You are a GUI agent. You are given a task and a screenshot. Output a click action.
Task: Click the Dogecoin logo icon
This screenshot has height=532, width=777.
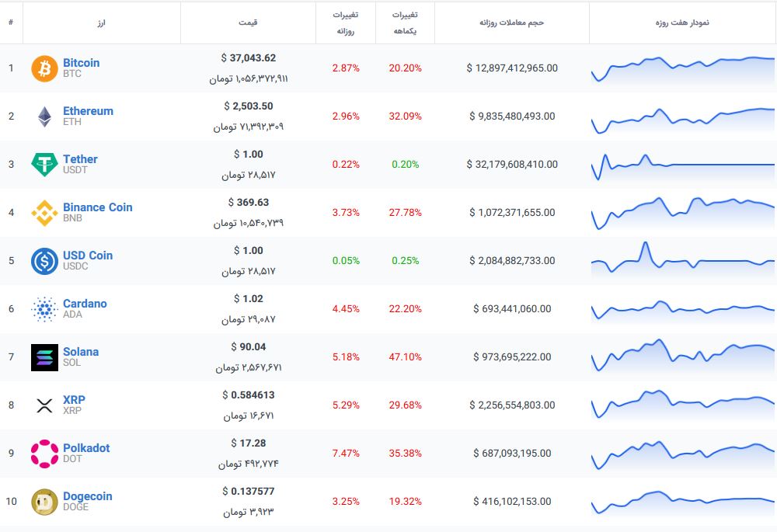(x=44, y=502)
